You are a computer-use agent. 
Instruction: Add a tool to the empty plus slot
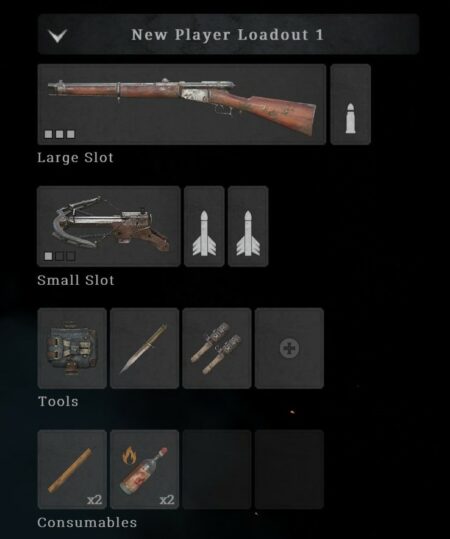pos(289,348)
